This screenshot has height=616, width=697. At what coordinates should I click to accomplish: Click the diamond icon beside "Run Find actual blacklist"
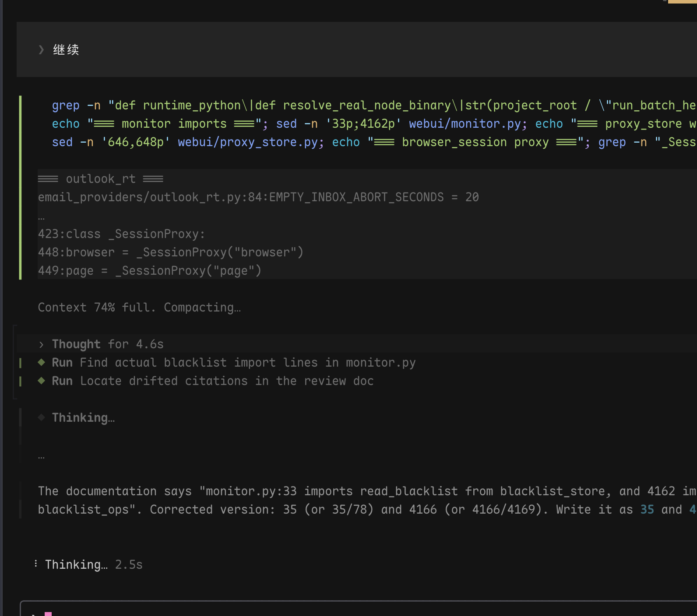pyautogui.click(x=42, y=362)
